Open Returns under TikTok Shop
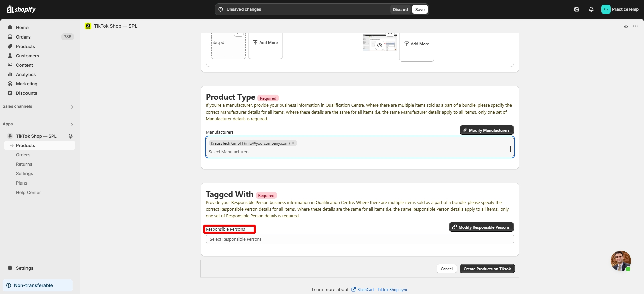This screenshot has height=294, width=644. 24,164
